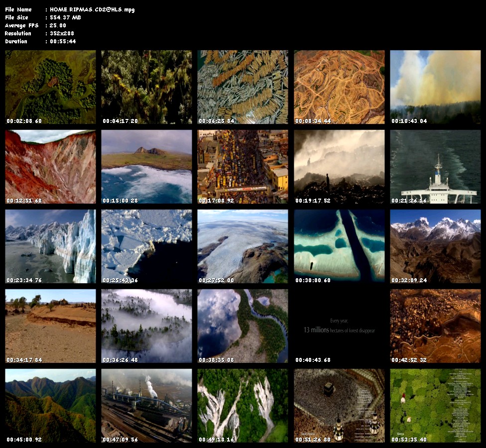Viewport: 486px width, 448px height.
Task: Click the misty silhouette thumbnail at 00:19:17.52
Action: pyautogui.click(x=340, y=167)
